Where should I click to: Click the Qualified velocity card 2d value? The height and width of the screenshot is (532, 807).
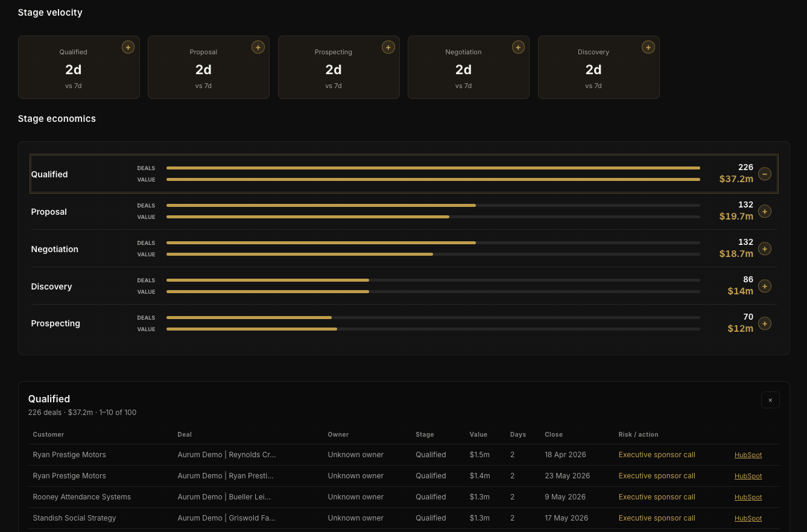(74, 69)
